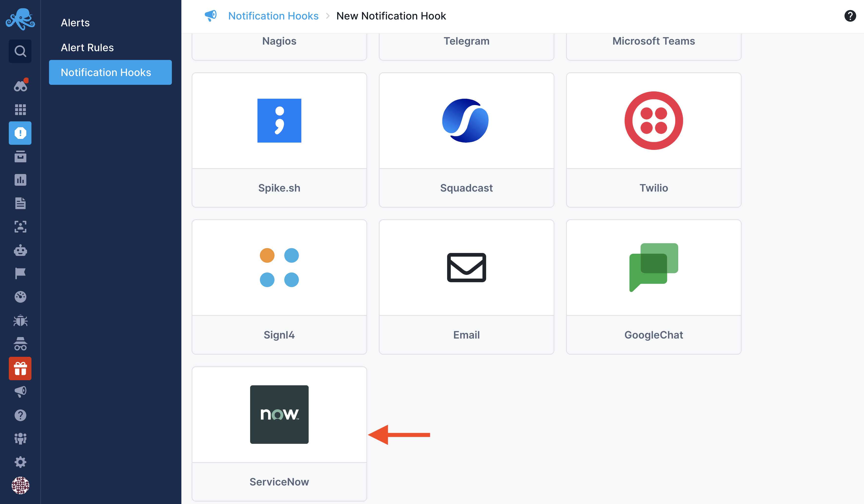Open the binoculars icon with red dot
Image resolution: width=864 pixels, height=504 pixels.
(20, 85)
